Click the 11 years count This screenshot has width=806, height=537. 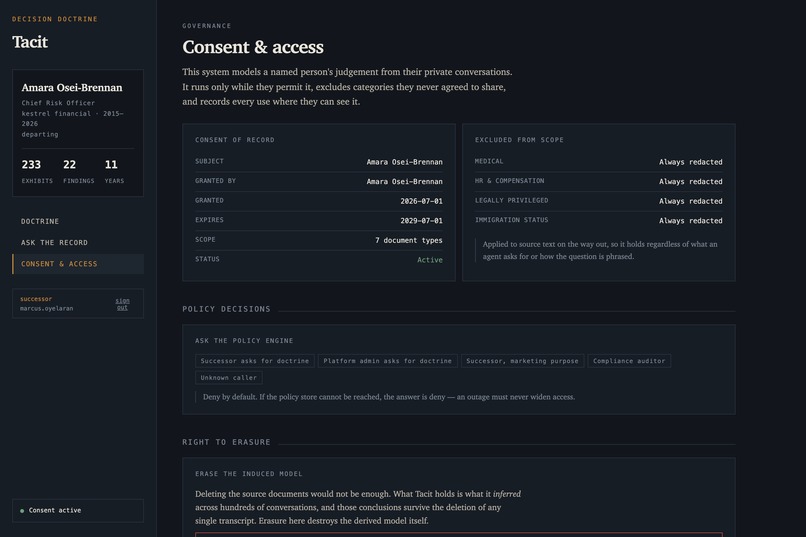(x=111, y=164)
